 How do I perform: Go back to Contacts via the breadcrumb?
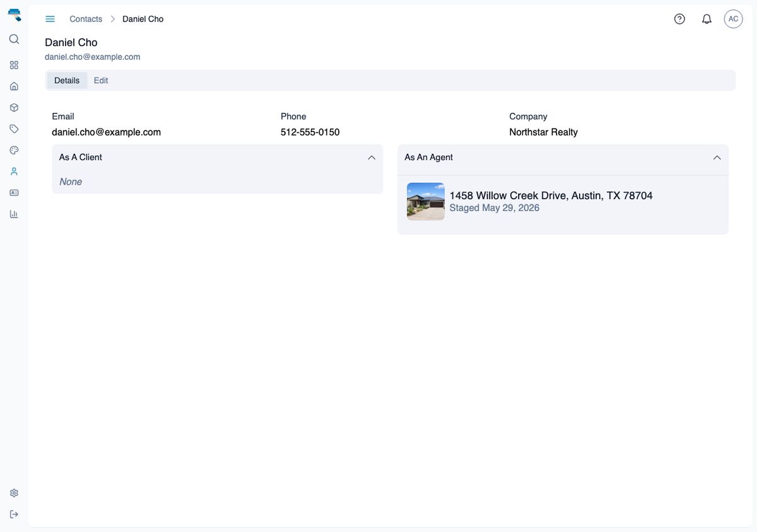coord(86,19)
